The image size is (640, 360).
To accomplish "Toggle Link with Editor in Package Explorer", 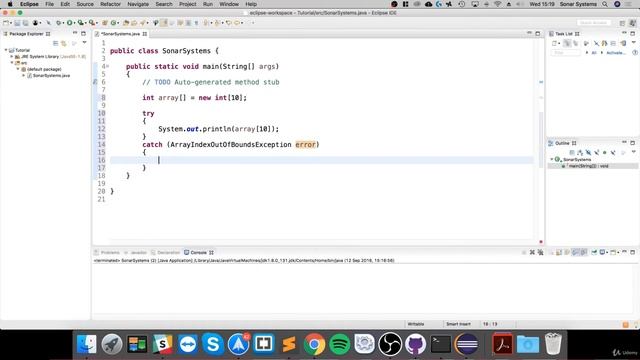I will click(64, 43).
